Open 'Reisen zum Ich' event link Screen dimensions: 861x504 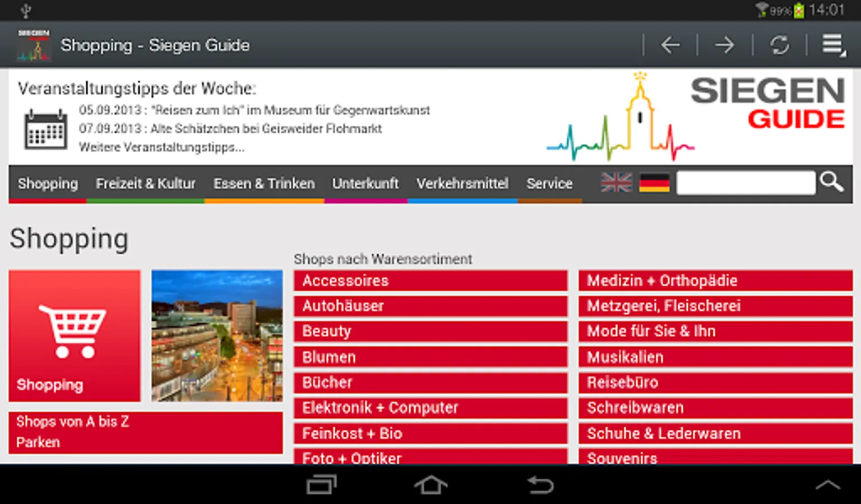tap(254, 110)
